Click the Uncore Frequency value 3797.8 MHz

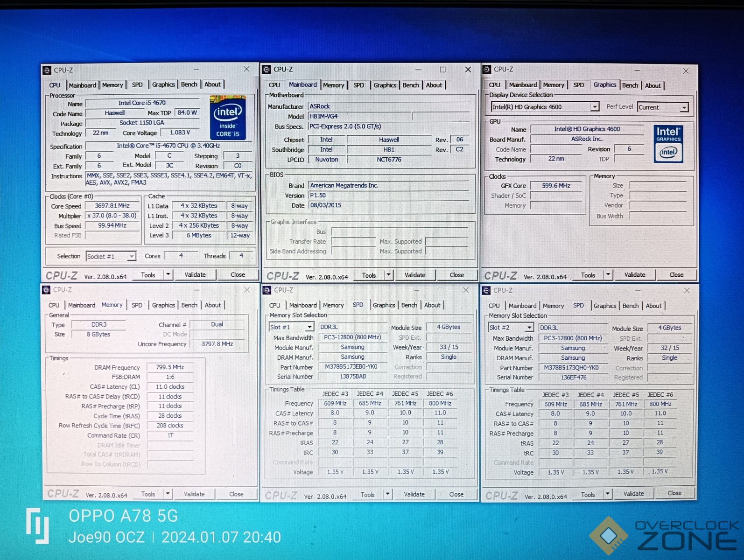coord(217,344)
